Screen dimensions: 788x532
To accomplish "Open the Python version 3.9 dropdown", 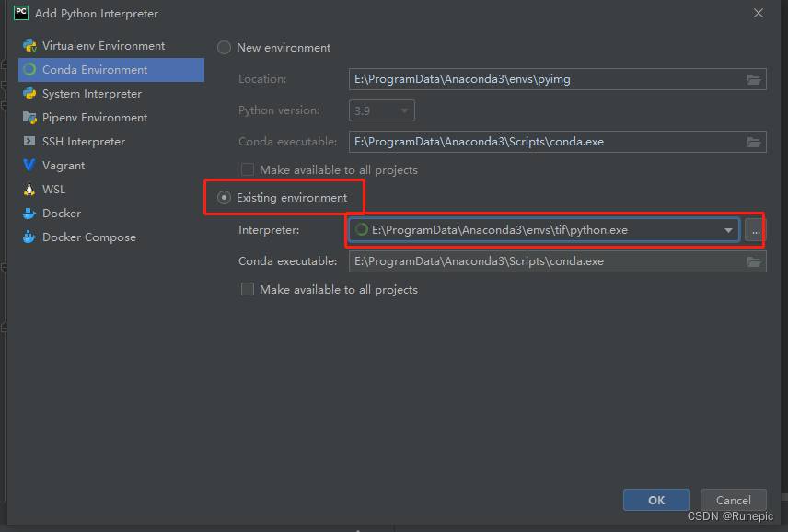I will (382, 110).
